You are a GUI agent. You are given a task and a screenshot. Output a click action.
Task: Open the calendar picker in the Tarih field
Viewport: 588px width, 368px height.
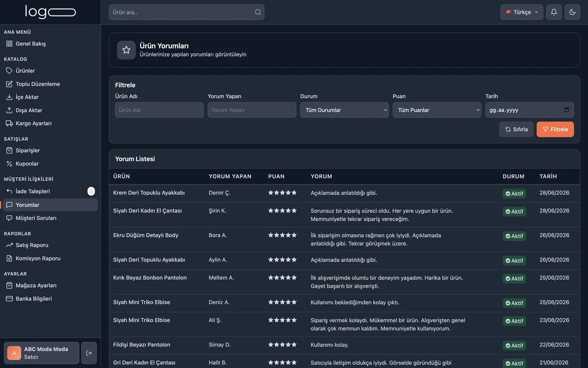click(x=567, y=110)
